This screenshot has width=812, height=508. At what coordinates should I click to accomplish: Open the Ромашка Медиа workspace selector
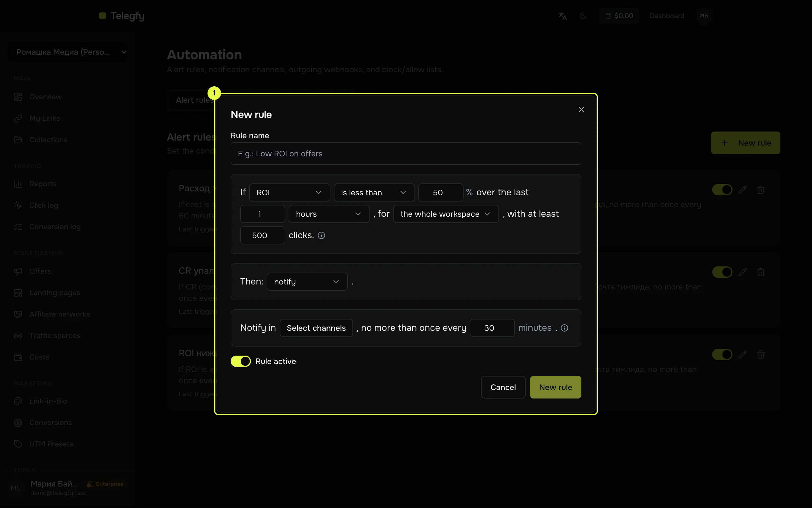pyautogui.click(x=68, y=52)
